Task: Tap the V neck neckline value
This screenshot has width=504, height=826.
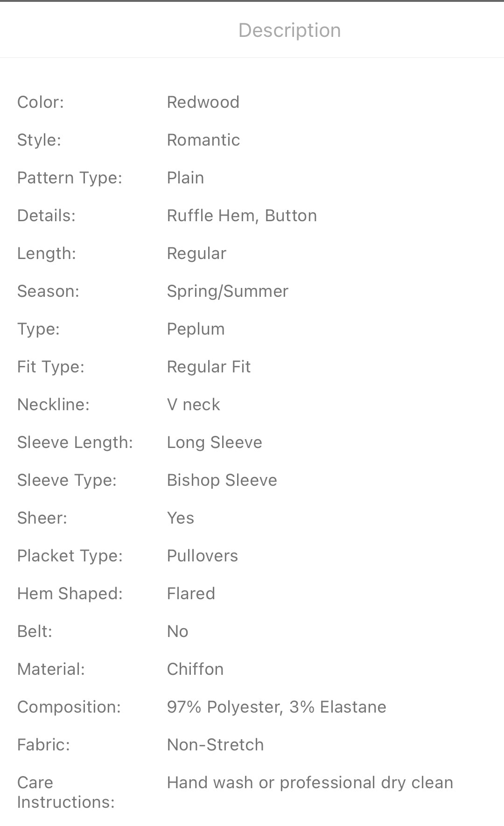Action: coord(193,405)
